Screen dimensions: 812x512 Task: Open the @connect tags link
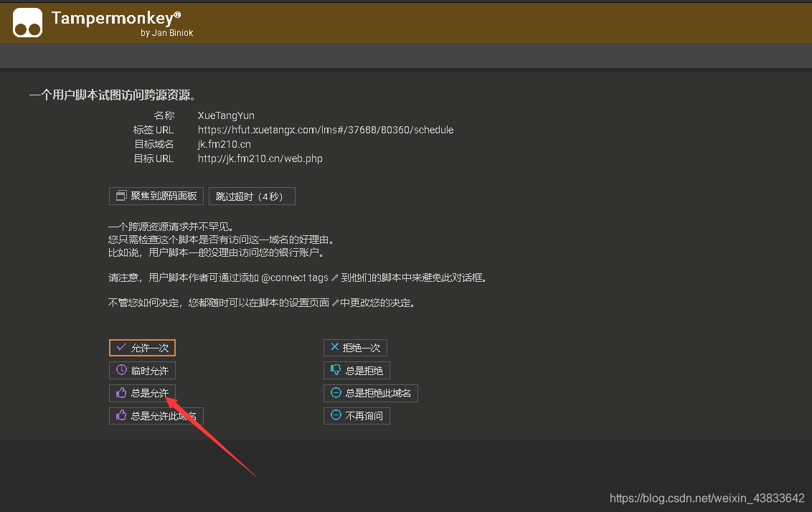pyautogui.click(x=299, y=278)
